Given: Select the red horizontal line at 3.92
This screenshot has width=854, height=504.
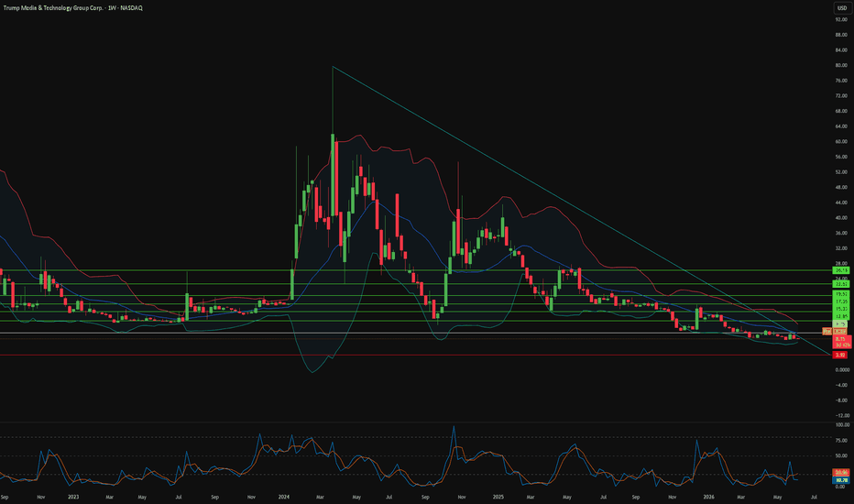Looking at the screenshot, I should (414, 356).
